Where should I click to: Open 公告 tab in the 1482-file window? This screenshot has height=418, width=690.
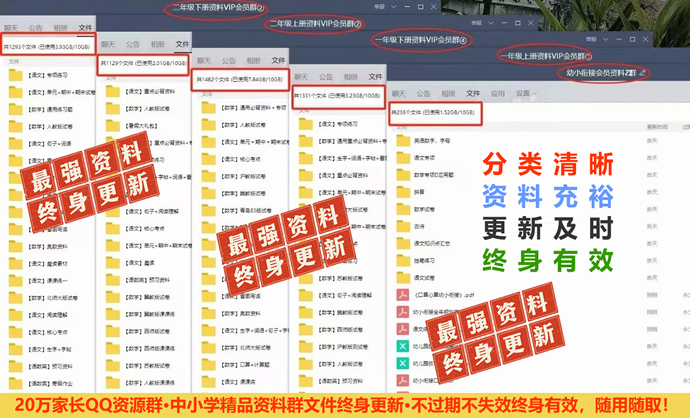228,60
